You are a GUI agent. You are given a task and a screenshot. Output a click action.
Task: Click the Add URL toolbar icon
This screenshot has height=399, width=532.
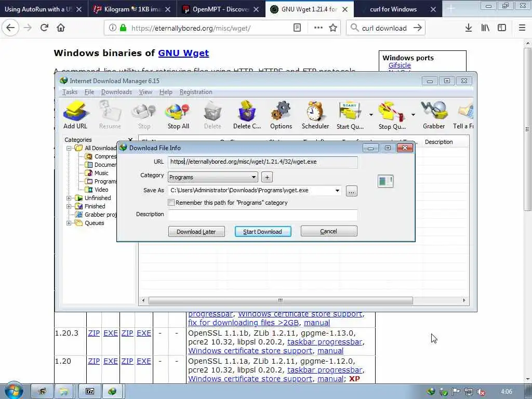tap(75, 115)
